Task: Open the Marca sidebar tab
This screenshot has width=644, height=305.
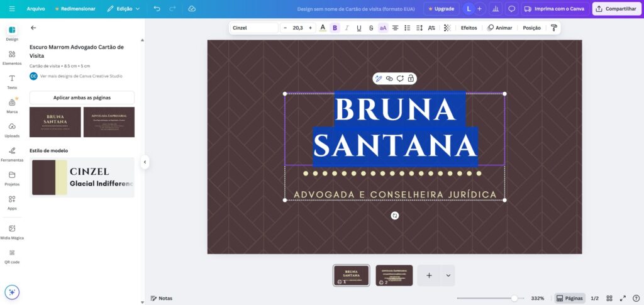Action: pos(12,106)
